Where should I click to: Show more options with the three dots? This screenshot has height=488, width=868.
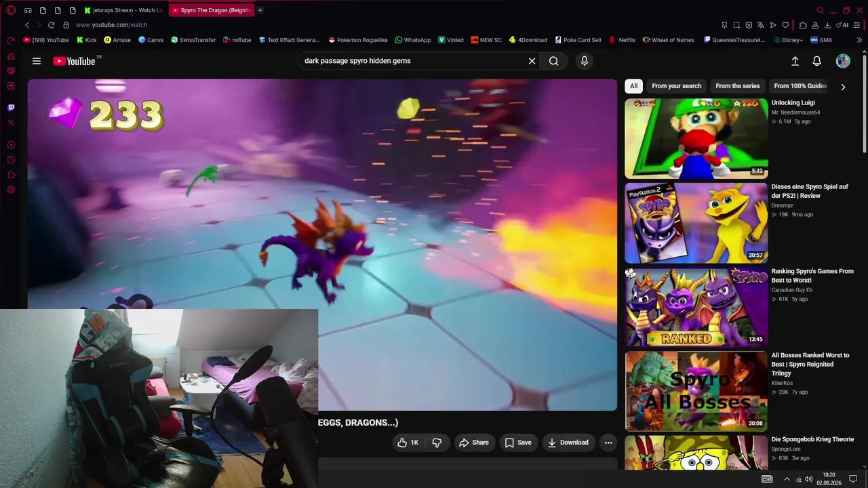(608, 443)
